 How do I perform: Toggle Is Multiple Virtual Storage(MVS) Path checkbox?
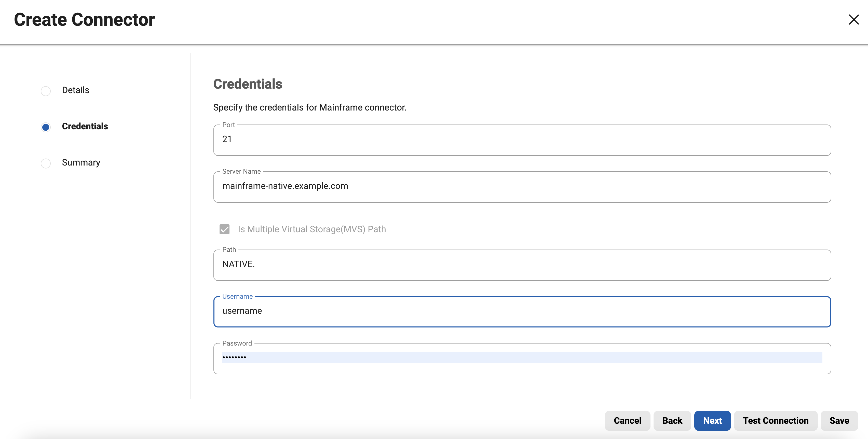224,229
